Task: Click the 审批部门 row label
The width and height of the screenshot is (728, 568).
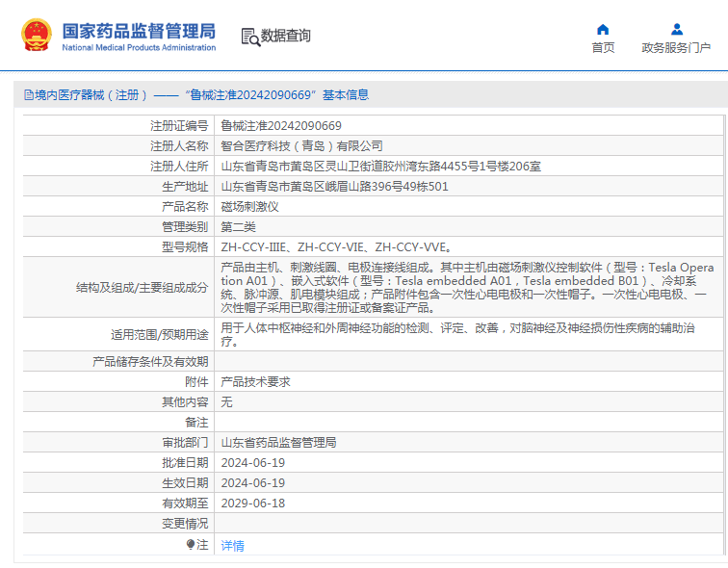Action: pos(185,443)
